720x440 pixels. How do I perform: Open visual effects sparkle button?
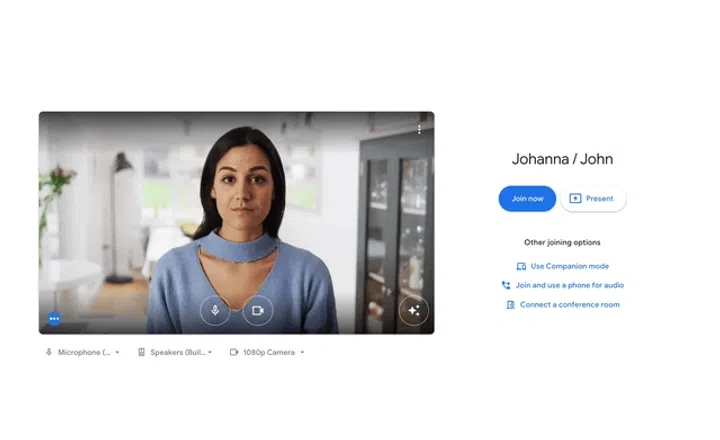click(413, 310)
